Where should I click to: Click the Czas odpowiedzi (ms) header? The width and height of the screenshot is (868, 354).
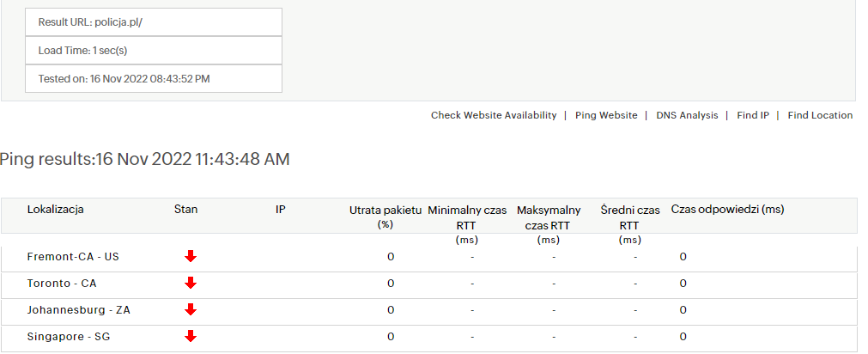pos(727,209)
